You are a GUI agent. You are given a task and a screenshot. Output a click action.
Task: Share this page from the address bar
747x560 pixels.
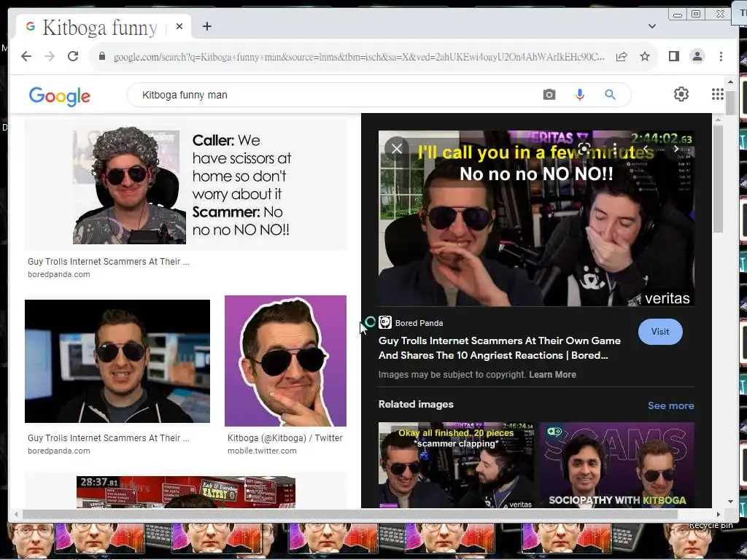point(622,57)
